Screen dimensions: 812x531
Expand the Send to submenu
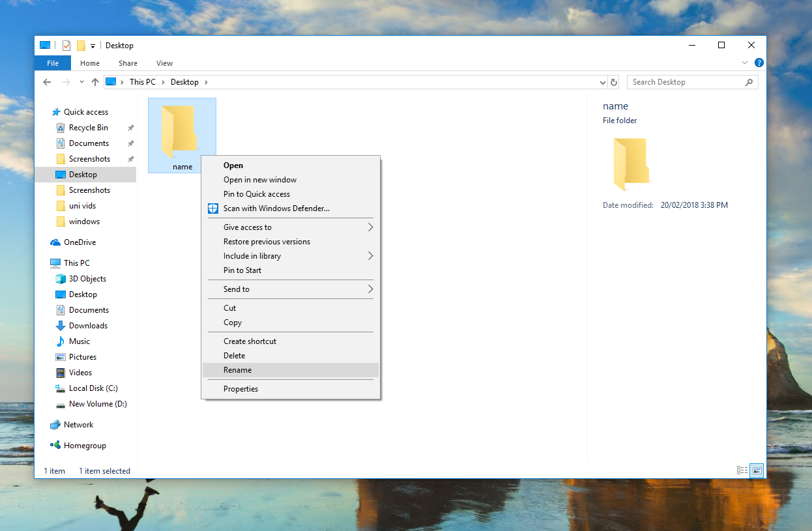point(290,289)
